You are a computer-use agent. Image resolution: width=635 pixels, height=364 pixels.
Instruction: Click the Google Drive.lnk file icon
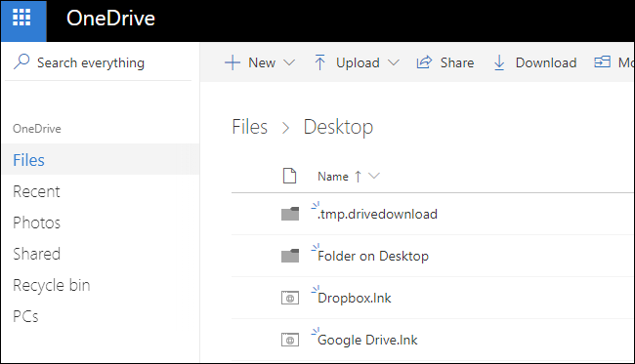[x=290, y=341]
